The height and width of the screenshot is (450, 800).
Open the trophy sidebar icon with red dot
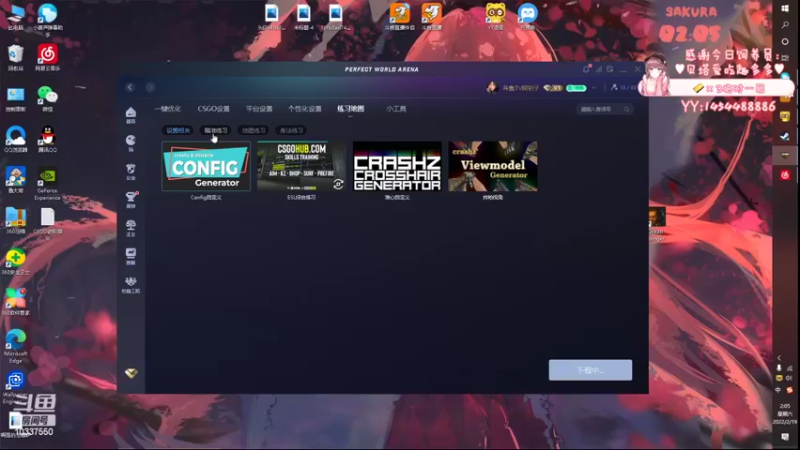131,199
